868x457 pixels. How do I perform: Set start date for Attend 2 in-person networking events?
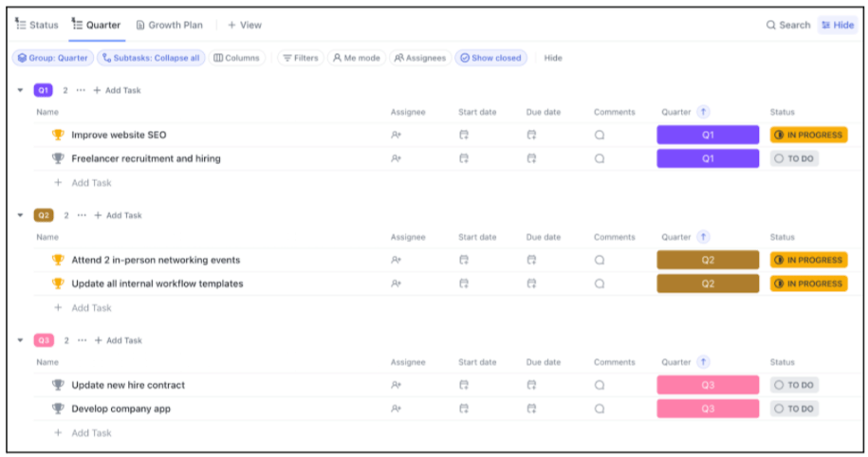pyautogui.click(x=463, y=260)
